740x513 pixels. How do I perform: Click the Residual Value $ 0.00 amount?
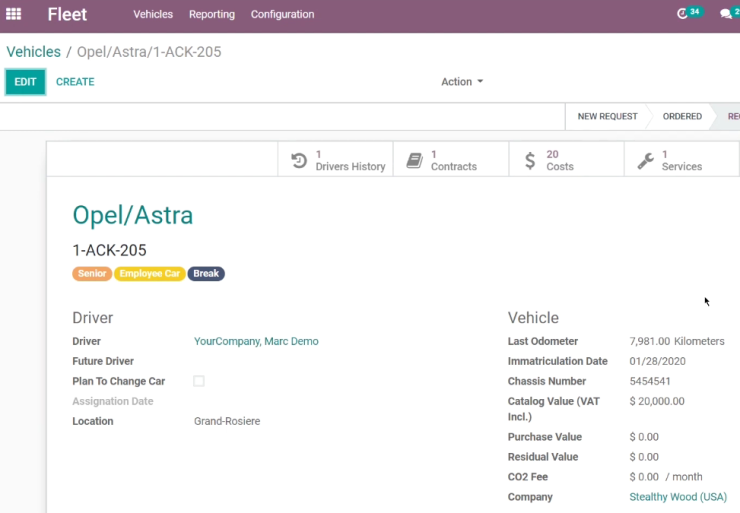point(644,457)
